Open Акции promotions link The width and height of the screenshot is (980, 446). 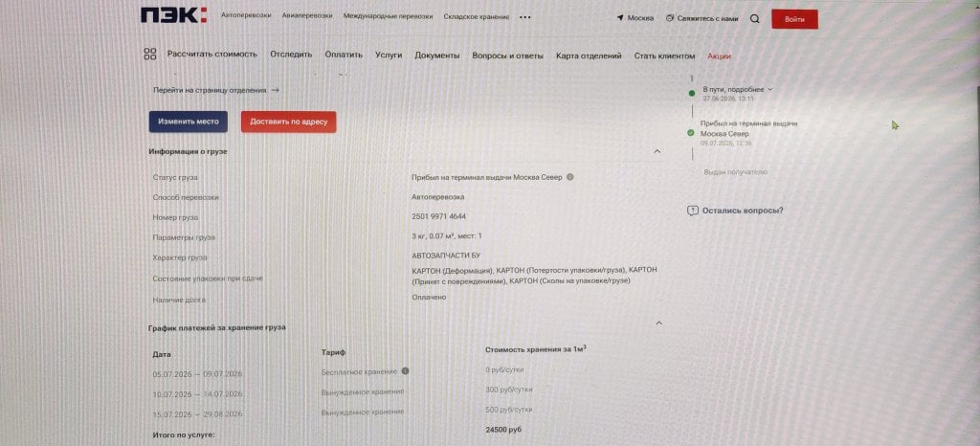pos(719,56)
